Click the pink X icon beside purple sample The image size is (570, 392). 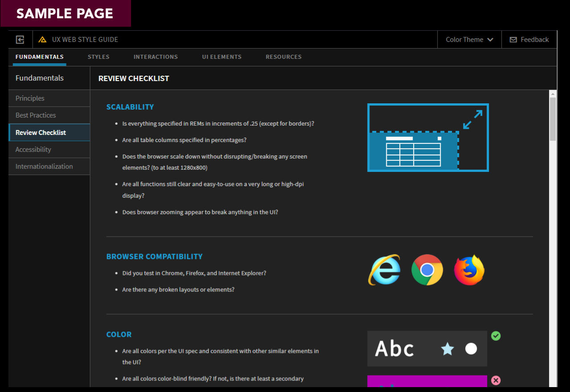496,380
